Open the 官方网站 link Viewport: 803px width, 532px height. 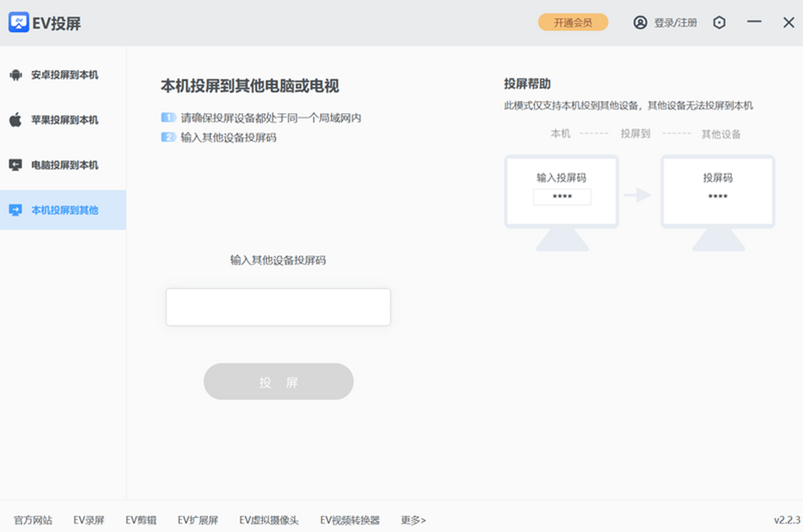pyautogui.click(x=33, y=520)
